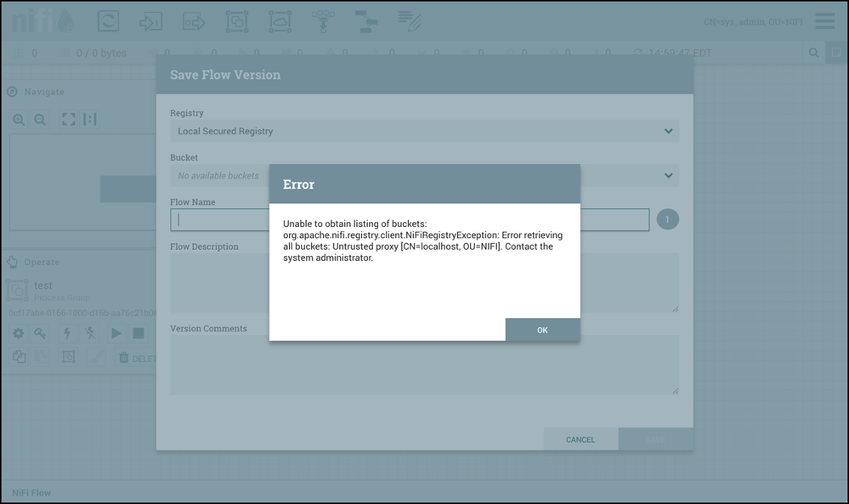Select the Remote Process Group icon
Viewport: 849px width, 504px height.
point(279,21)
